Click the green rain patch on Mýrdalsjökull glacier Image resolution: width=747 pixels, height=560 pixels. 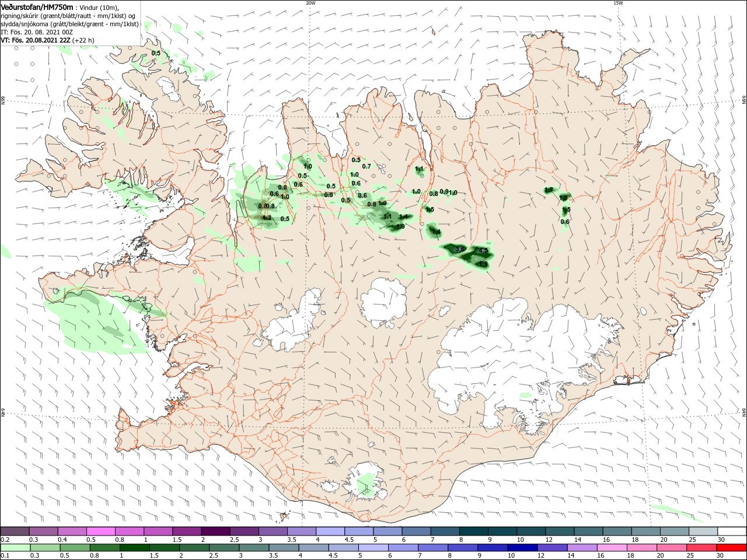click(x=365, y=484)
